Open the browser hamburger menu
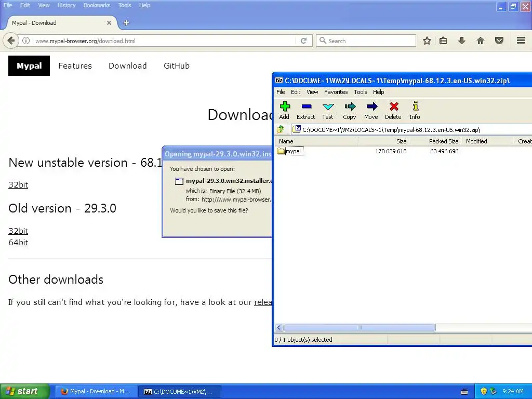The image size is (532, 399). click(521, 41)
